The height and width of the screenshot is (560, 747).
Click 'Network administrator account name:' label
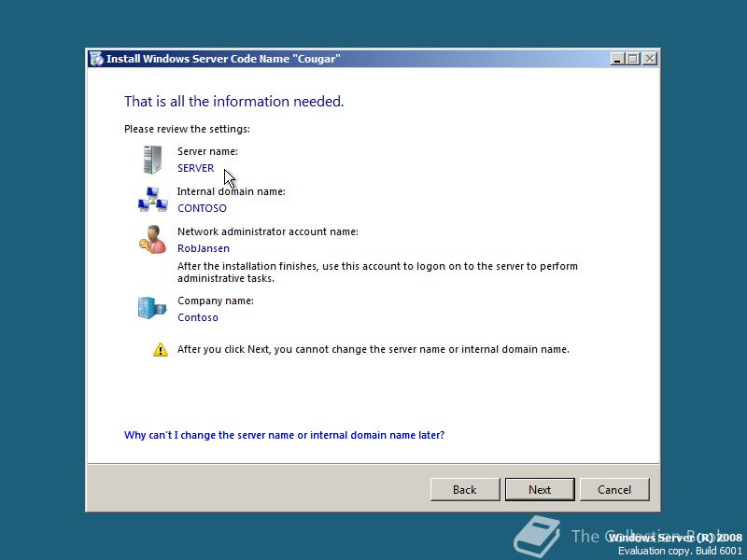pos(268,231)
